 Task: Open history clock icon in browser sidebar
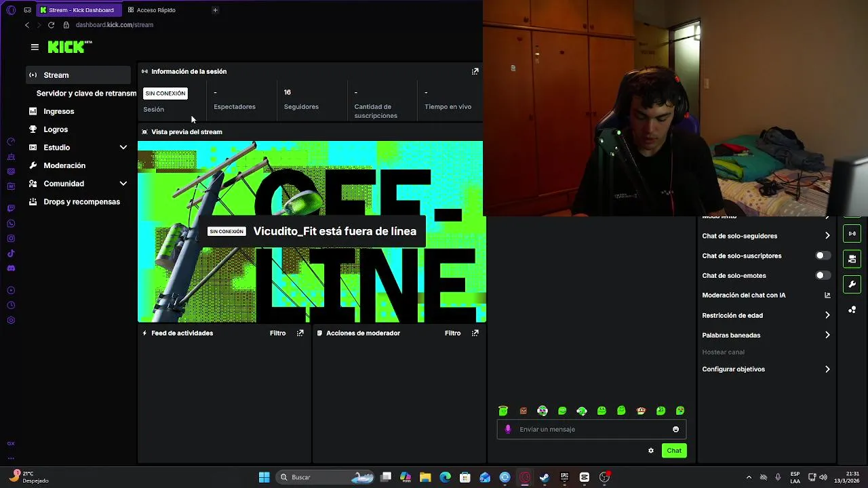(x=11, y=305)
